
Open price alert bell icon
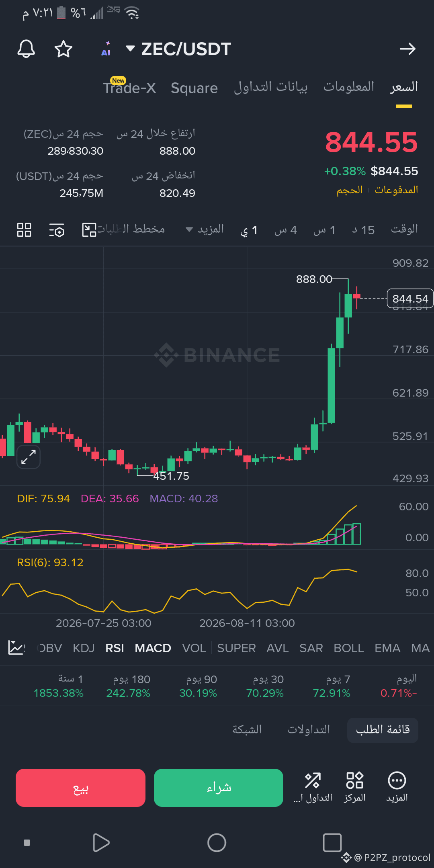26,49
